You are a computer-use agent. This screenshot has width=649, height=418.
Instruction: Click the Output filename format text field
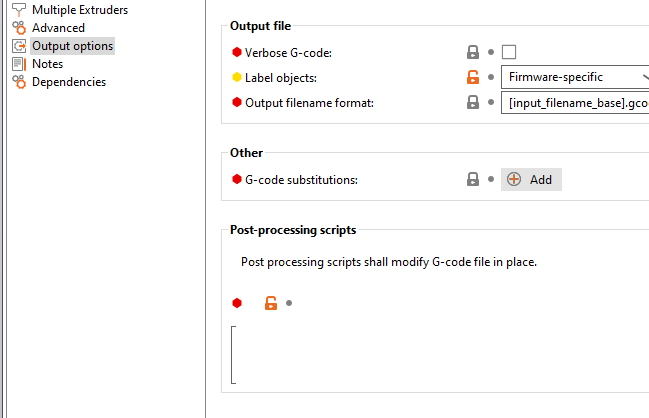(574, 103)
